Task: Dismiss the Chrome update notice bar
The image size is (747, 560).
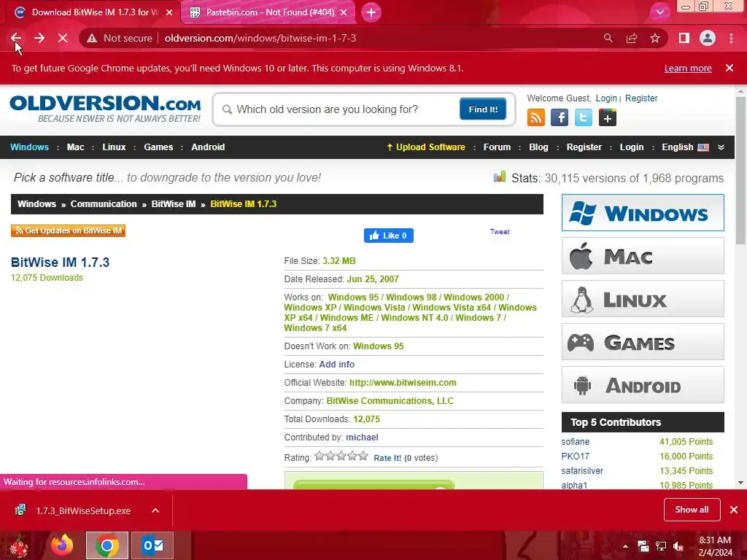Action: [x=729, y=68]
